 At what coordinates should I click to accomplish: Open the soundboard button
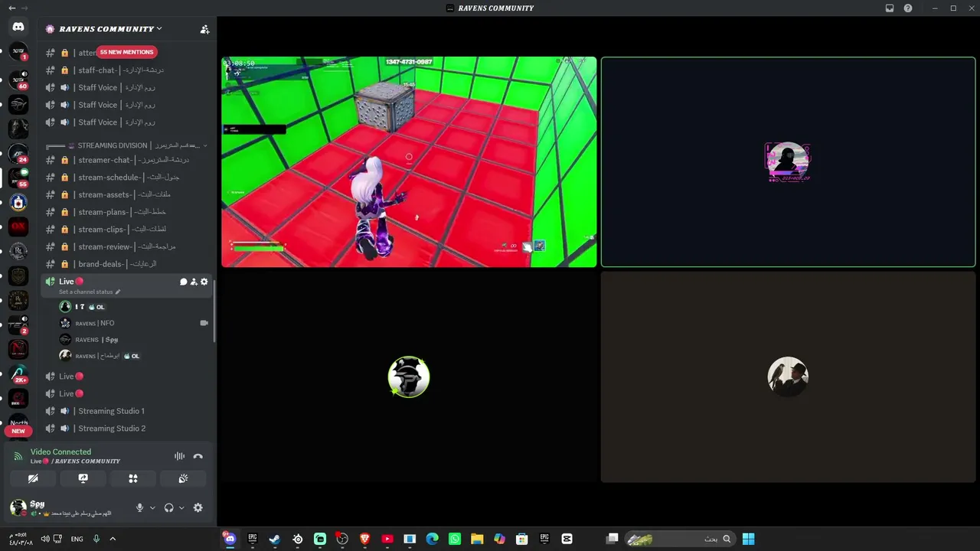pyautogui.click(x=183, y=478)
